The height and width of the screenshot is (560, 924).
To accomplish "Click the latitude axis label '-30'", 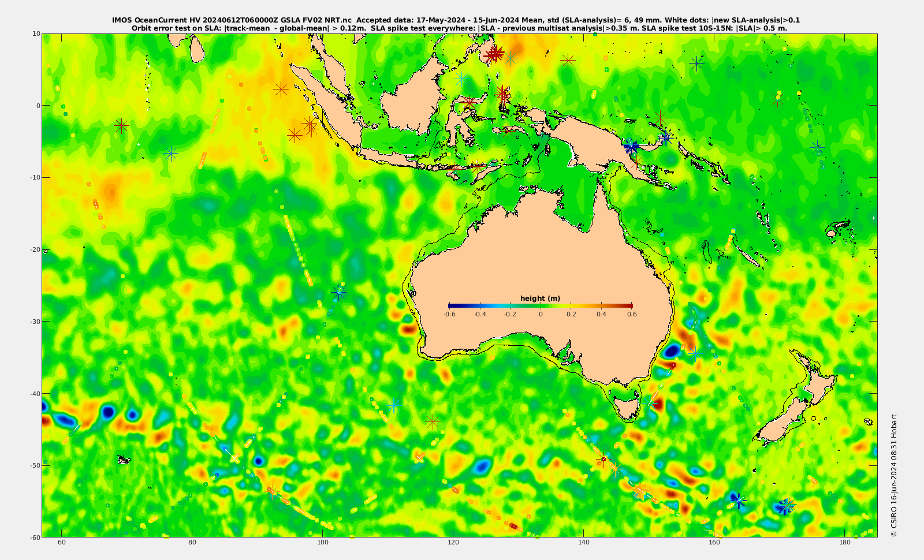I will point(35,322).
